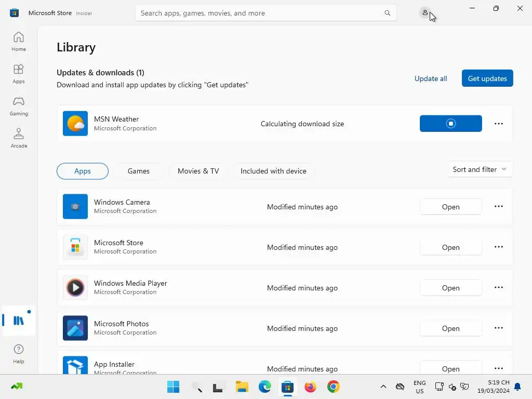Click the search magnifier icon
Image resolution: width=532 pixels, height=399 pixels.
[x=387, y=13]
